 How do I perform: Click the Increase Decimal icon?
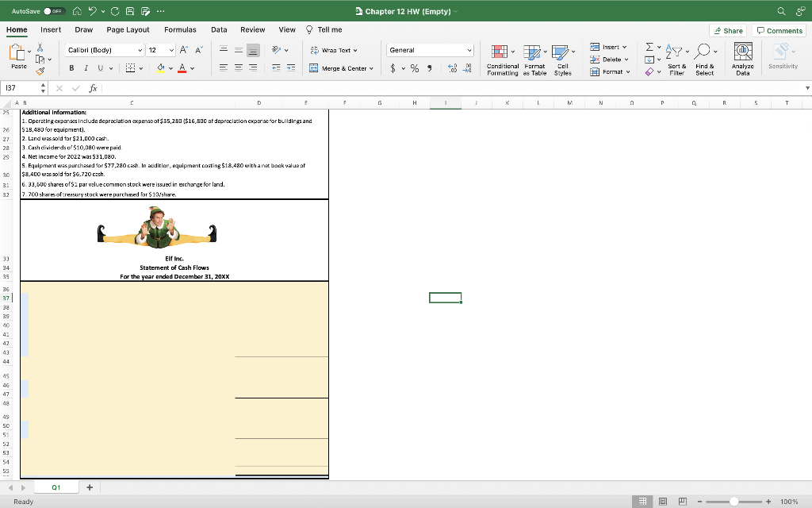click(452, 67)
